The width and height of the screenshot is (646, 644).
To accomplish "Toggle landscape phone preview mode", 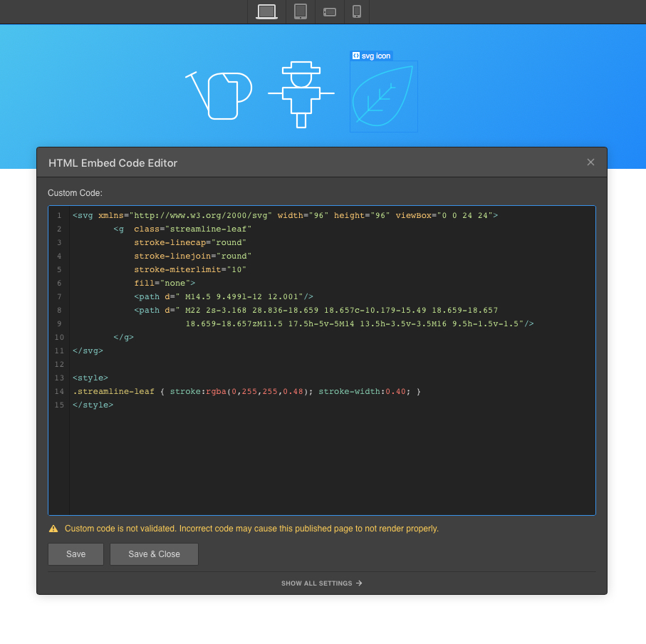I will pos(329,11).
